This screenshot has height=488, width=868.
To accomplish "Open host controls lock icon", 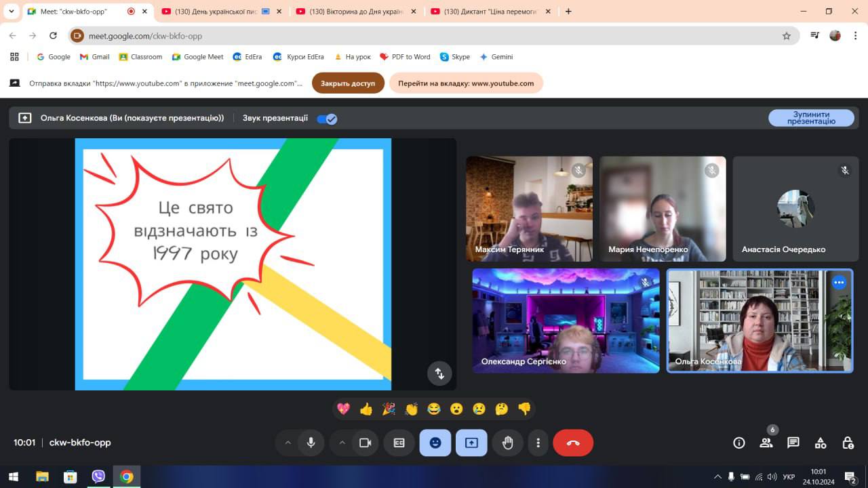I will tap(848, 443).
